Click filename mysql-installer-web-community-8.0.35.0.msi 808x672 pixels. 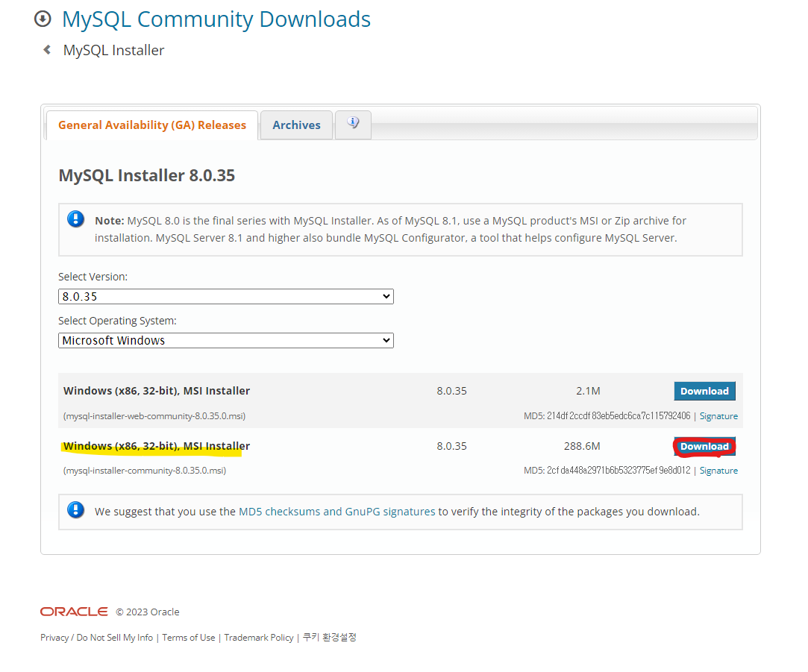[154, 416]
